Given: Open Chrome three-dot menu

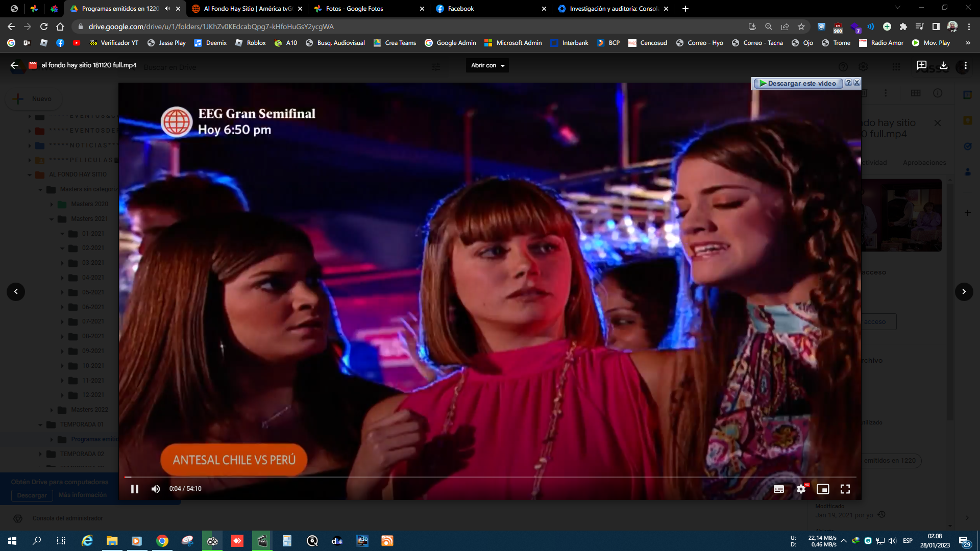Looking at the screenshot, I should pyautogui.click(x=969, y=27).
